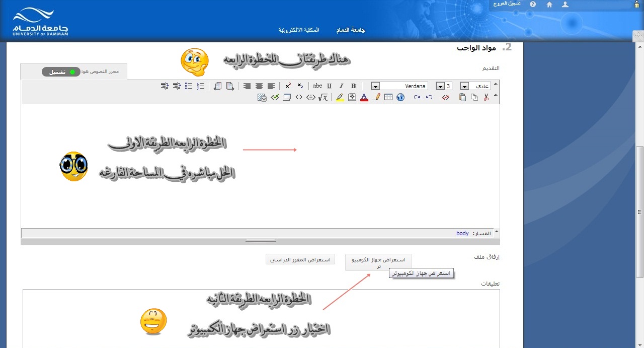This screenshot has height=348, width=644.
Task: Click the تسجيل الخروج logout link
Action: coord(507,4)
